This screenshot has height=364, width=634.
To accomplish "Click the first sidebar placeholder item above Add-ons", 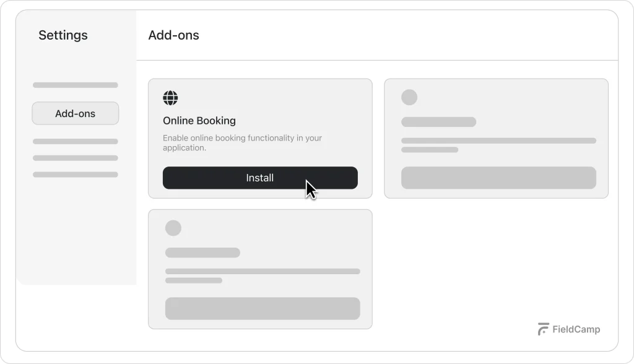I will (75, 85).
